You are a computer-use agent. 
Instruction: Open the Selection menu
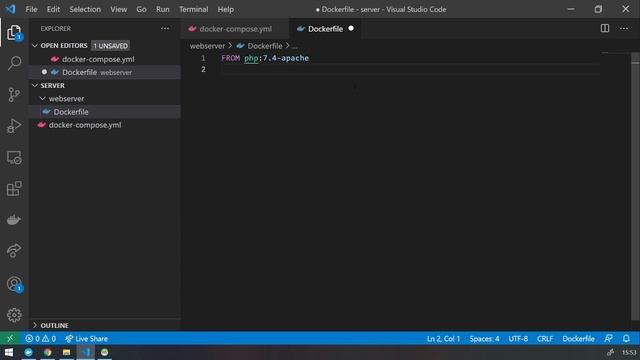pos(85,9)
